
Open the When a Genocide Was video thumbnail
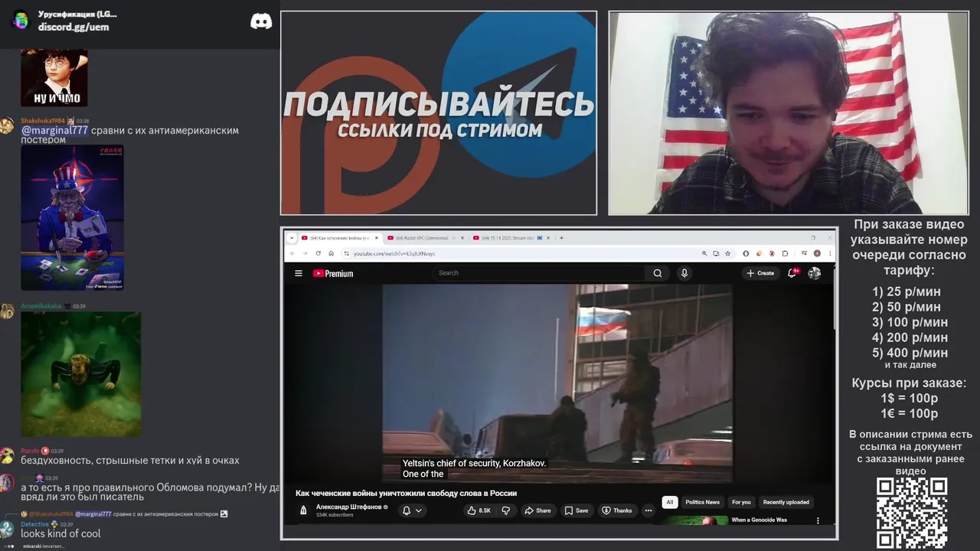click(x=695, y=520)
